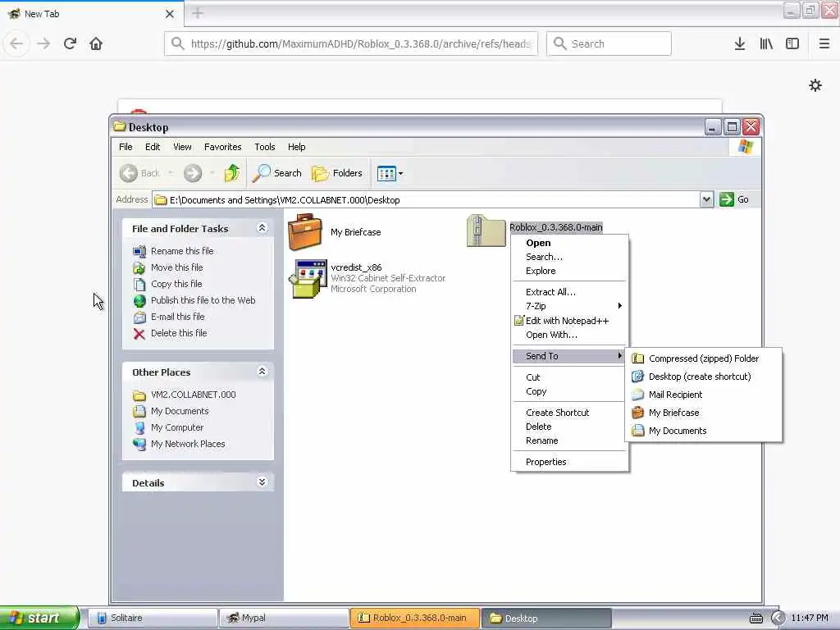Open the browser library icon
The width and height of the screenshot is (840, 630).
tap(766, 43)
